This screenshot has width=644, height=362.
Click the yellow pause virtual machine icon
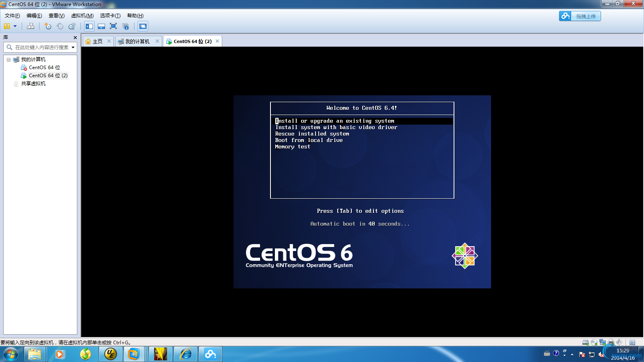click(x=7, y=26)
